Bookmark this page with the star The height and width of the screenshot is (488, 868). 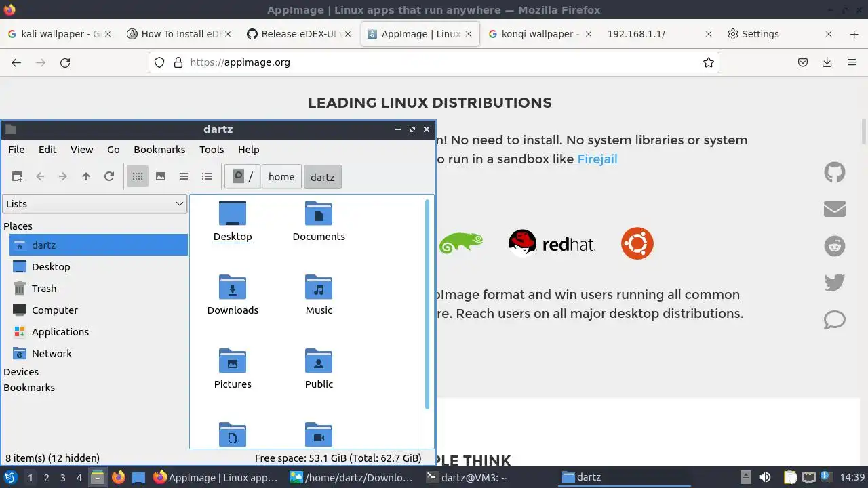click(709, 62)
